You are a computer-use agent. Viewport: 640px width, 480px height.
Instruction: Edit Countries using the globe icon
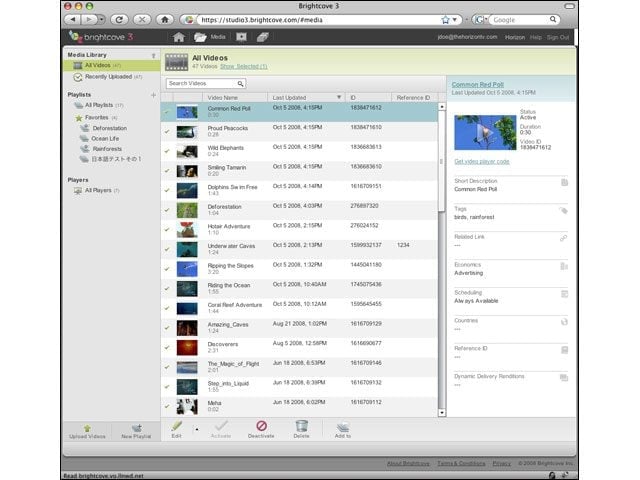coord(564,322)
